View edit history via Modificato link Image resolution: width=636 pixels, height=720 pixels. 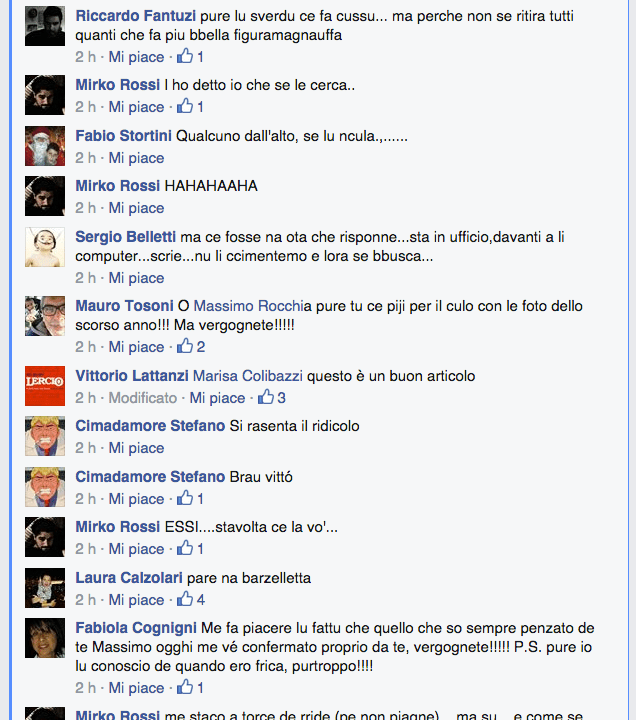pos(143,398)
